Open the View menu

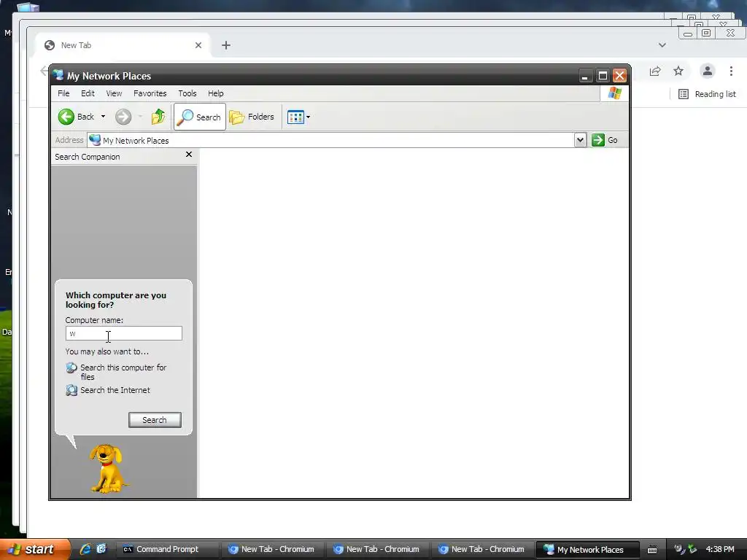114,93
